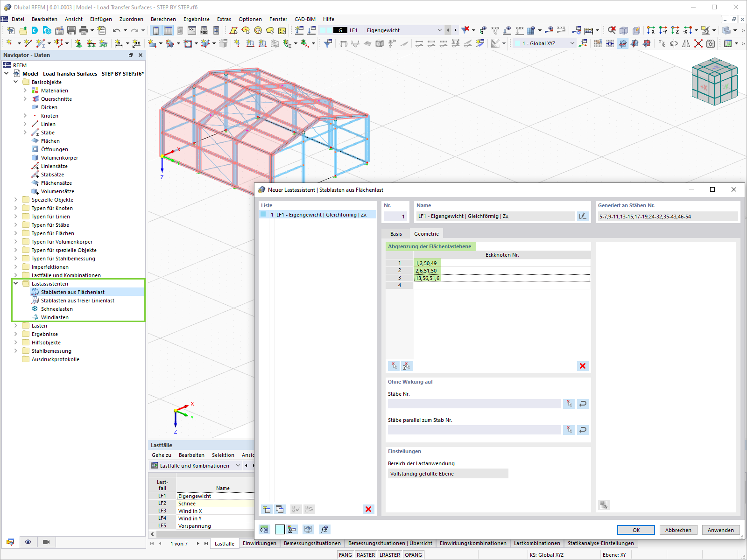Pick members graphically for Stäbe Nr.
The height and width of the screenshot is (560, 747).
point(569,404)
